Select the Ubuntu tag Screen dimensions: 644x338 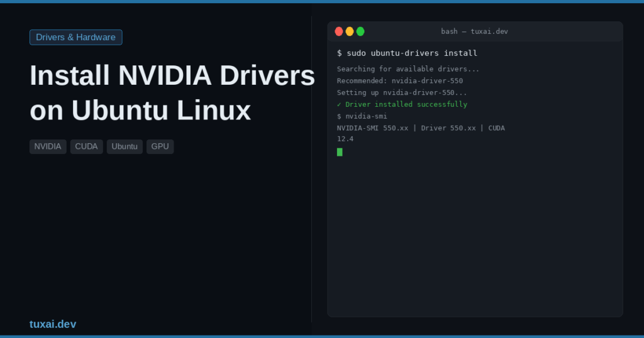click(x=125, y=146)
